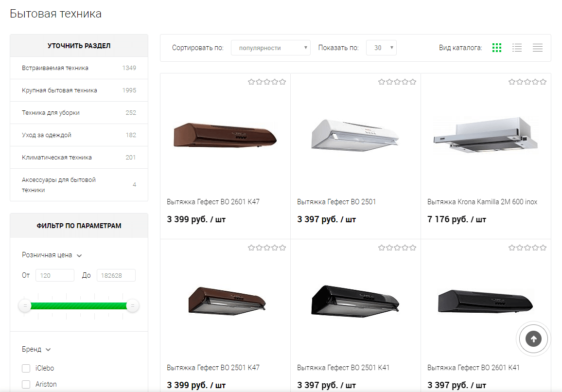562x392 pixels.
Task: Open Встраиваемая техника category
Action: pyautogui.click(x=55, y=68)
